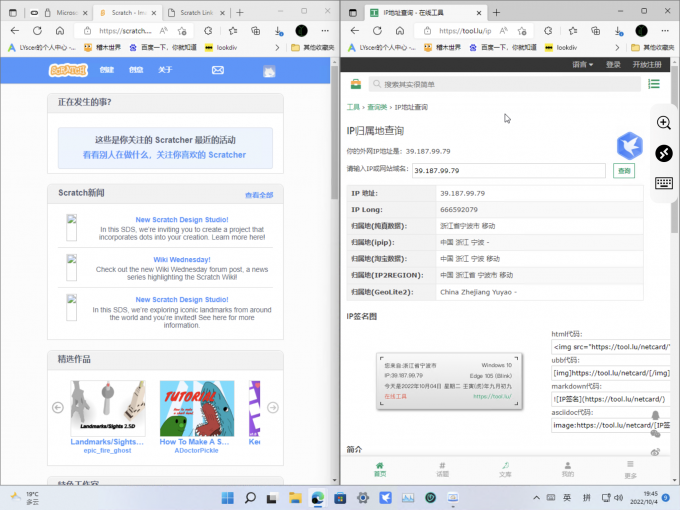Open the Scratch user avatar menu
Viewport: 680px width, 510px height.
click(x=269, y=71)
